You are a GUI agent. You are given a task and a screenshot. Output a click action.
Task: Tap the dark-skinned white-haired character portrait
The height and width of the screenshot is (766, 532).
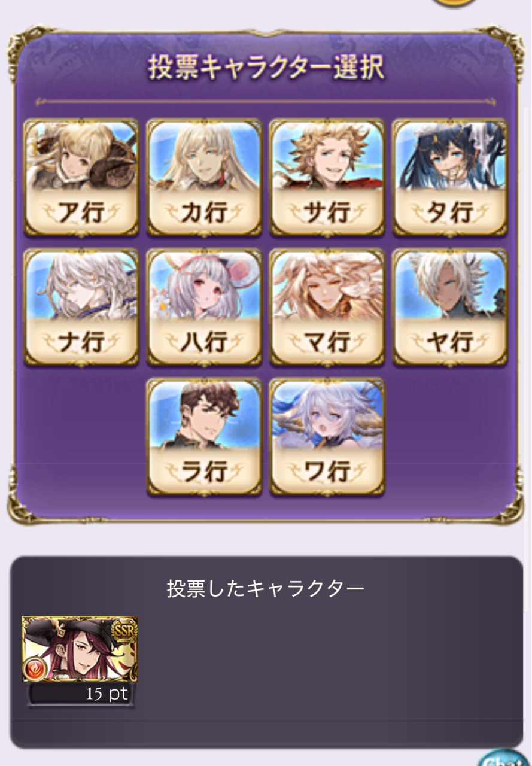(450, 284)
